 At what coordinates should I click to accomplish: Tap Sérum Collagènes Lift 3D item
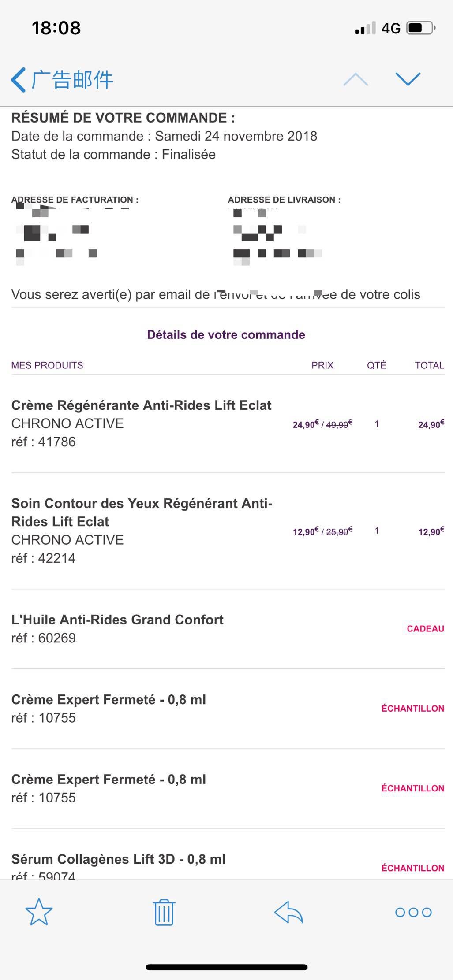[x=118, y=859]
